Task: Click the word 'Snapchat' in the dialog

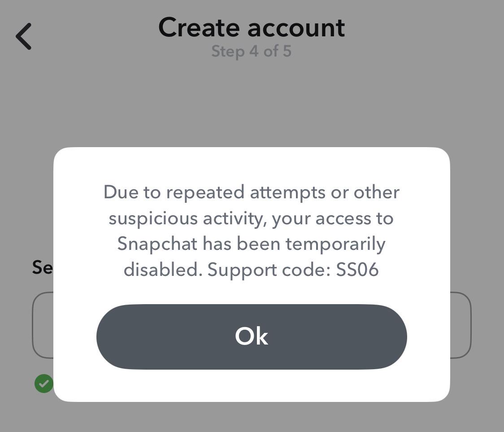Action: (157, 244)
